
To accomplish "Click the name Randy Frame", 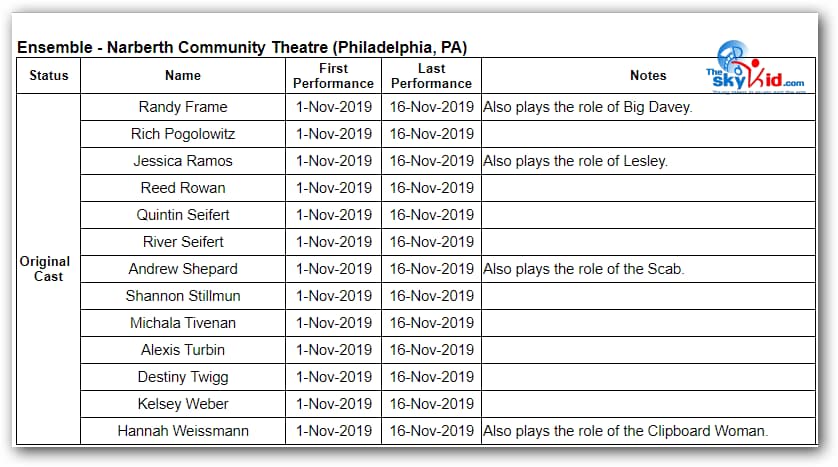I will pyautogui.click(x=183, y=107).
